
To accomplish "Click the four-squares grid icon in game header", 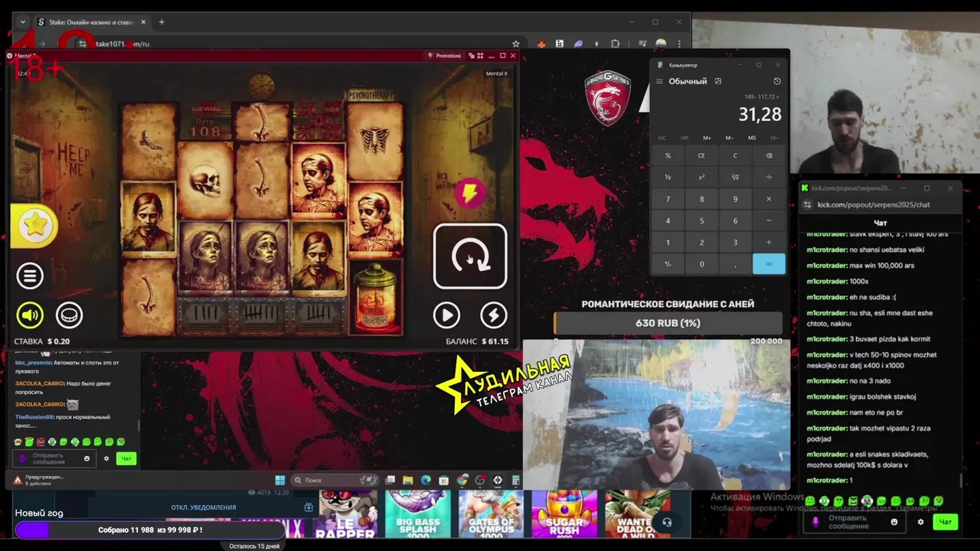I will coord(480,56).
